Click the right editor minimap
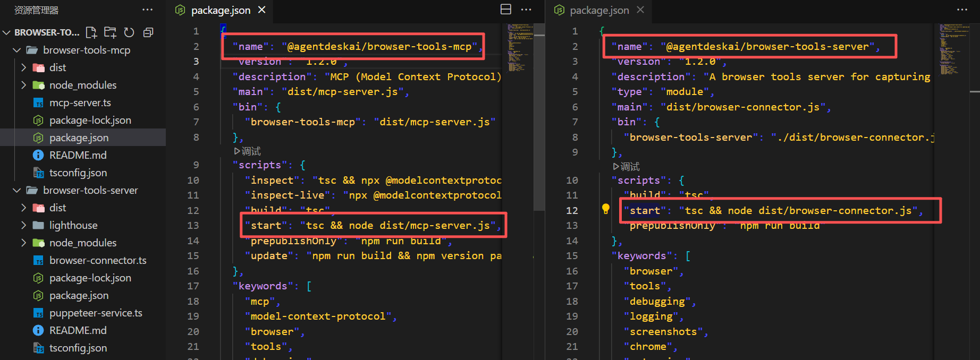The image size is (980, 360). coord(951,49)
